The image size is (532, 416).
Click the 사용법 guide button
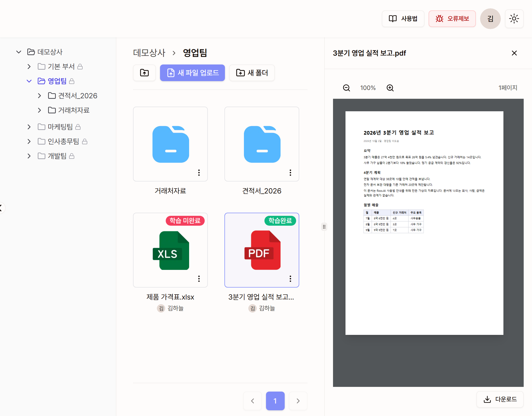pyautogui.click(x=403, y=19)
